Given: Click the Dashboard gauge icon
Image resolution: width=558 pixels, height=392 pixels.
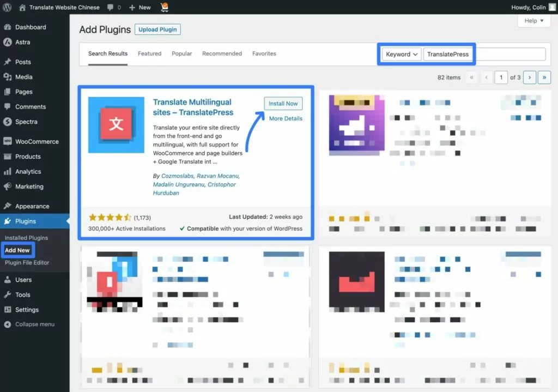Looking at the screenshot, I should click(x=8, y=27).
